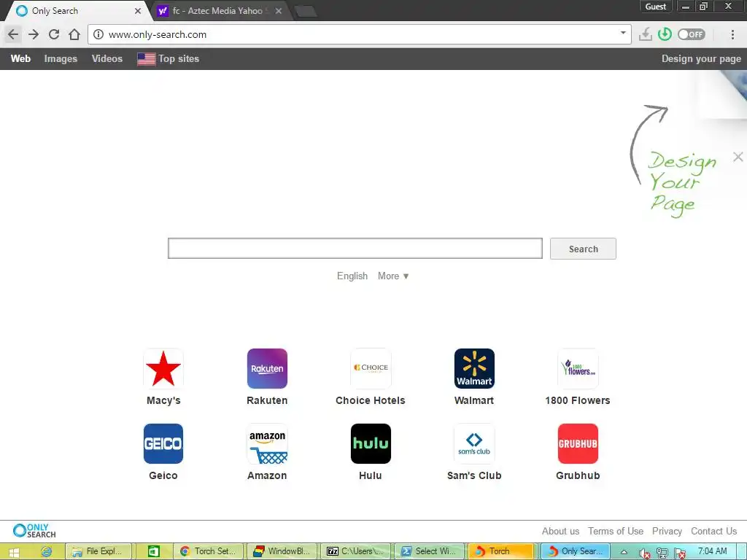Image resolution: width=747 pixels, height=560 pixels.
Task: Click the page-curl corner at top right
Action: click(x=729, y=90)
